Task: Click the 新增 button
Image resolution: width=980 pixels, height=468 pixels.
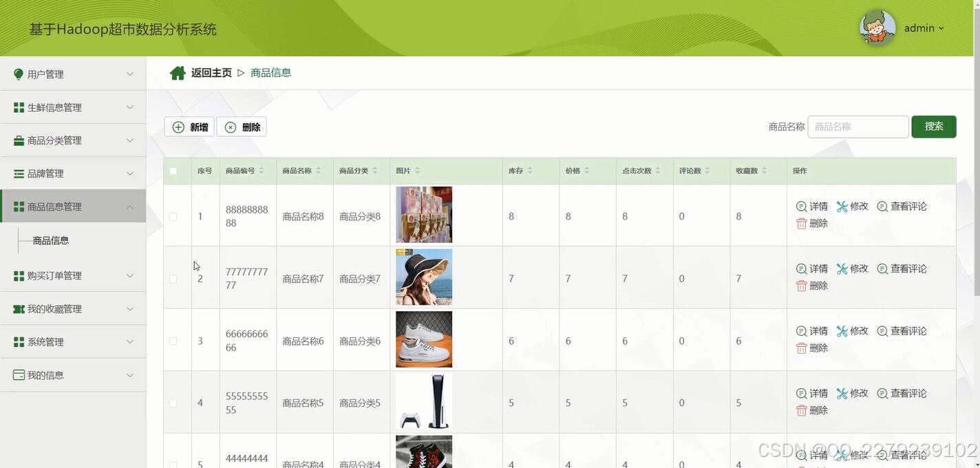Action: pos(189,127)
